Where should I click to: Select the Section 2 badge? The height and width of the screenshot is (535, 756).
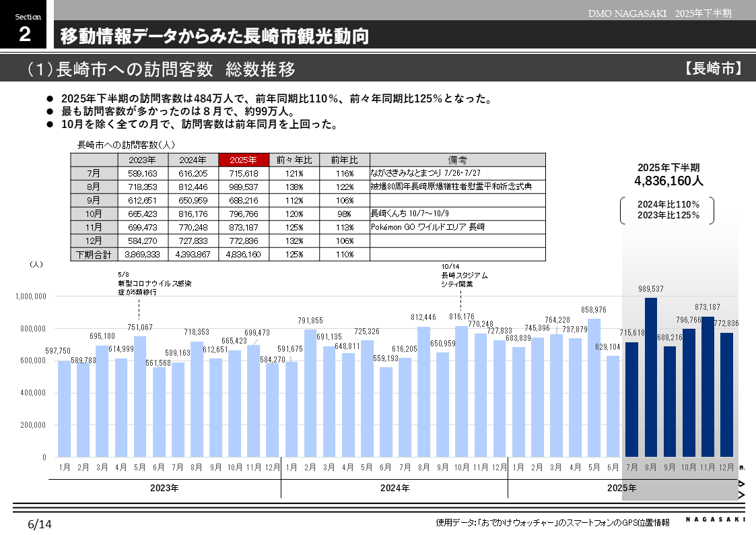coord(27,24)
